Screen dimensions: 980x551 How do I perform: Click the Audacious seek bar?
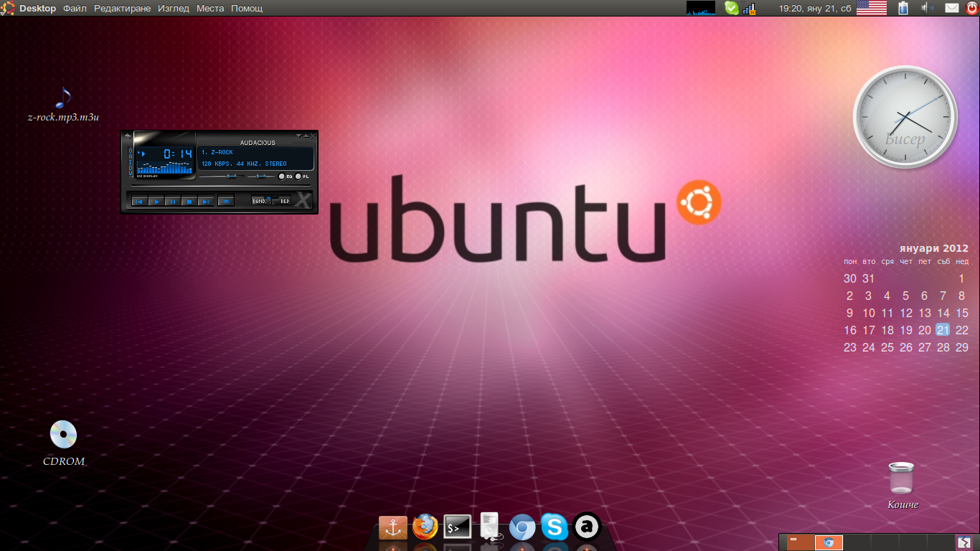point(220,185)
